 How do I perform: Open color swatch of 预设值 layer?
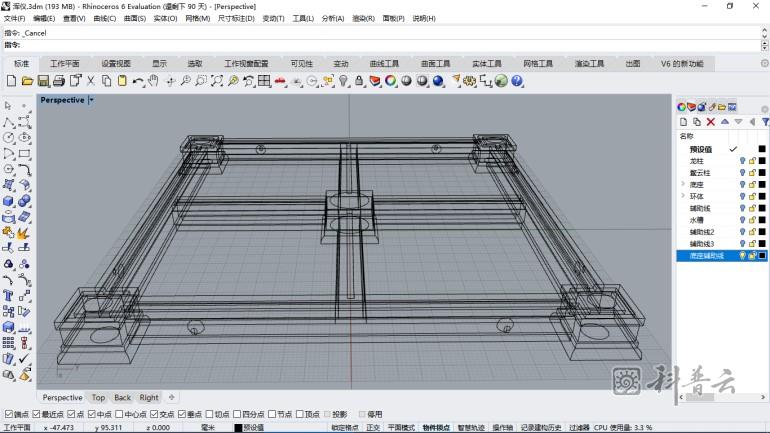(x=762, y=149)
